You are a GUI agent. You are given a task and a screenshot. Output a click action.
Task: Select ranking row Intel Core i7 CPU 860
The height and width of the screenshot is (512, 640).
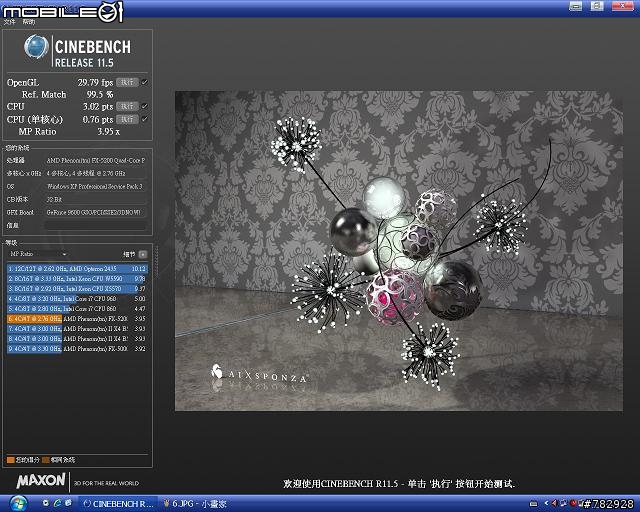pos(77,309)
